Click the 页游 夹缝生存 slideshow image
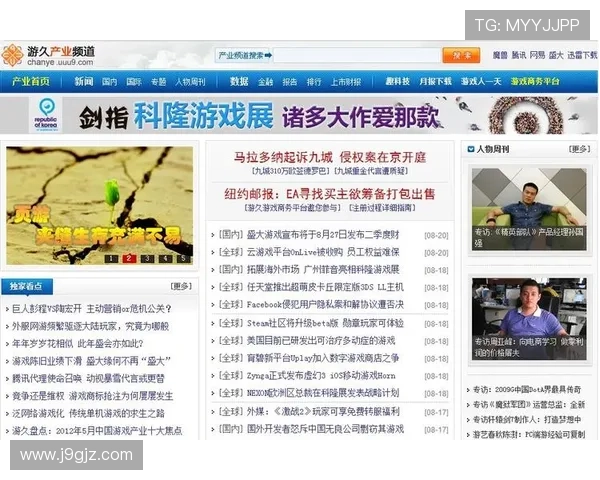Image resolution: width=600 pixels, height=480 pixels. [x=99, y=206]
